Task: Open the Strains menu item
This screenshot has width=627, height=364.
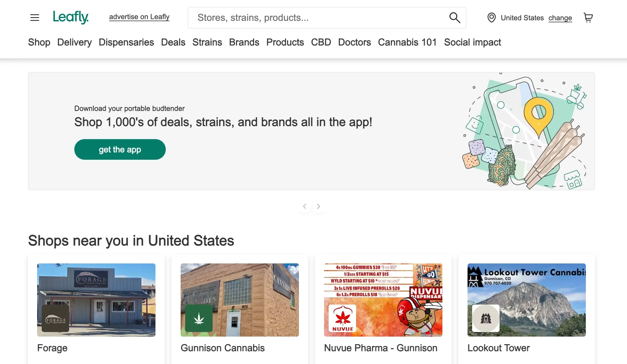Action: click(x=207, y=42)
